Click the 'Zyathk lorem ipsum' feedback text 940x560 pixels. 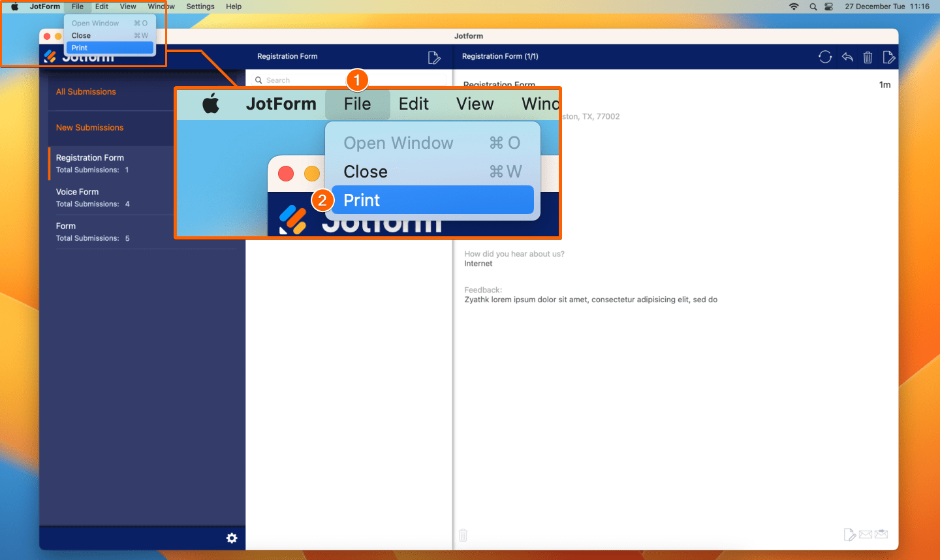591,300
